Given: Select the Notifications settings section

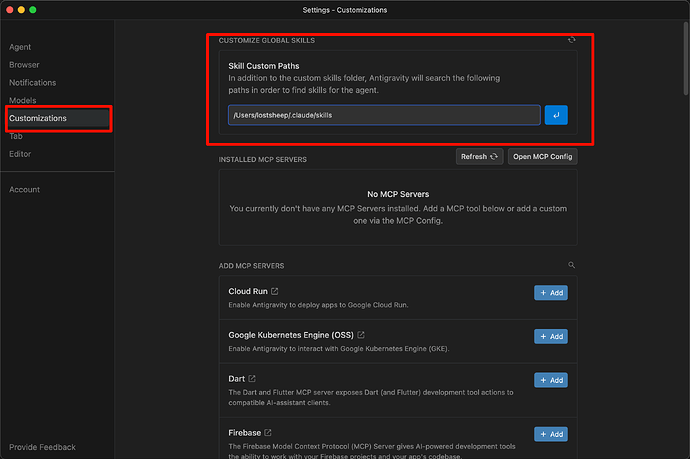Looking at the screenshot, I should [x=33, y=83].
